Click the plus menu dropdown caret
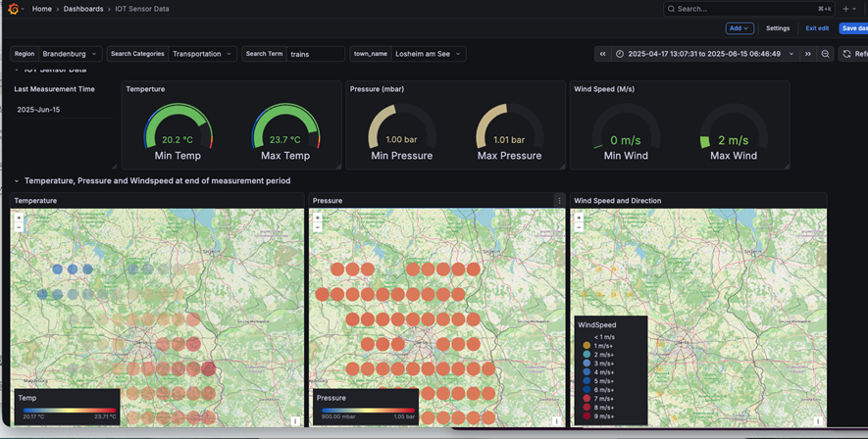Viewport: 868px width, 439px height. [855, 10]
